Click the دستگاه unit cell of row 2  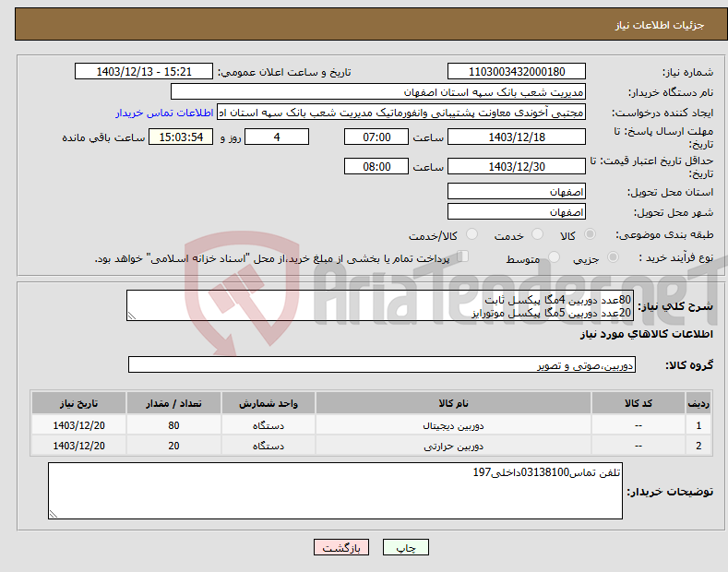(x=269, y=446)
